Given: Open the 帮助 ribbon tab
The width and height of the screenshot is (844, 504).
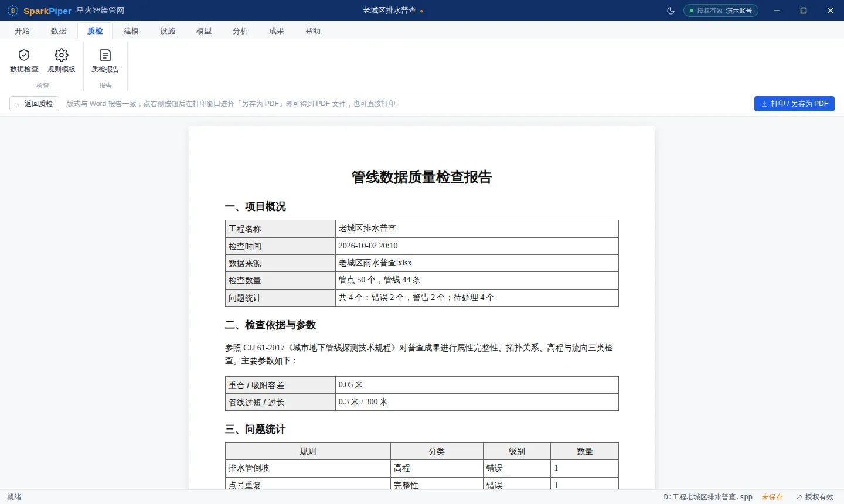Looking at the screenshot, I should (x=313, y=31).
